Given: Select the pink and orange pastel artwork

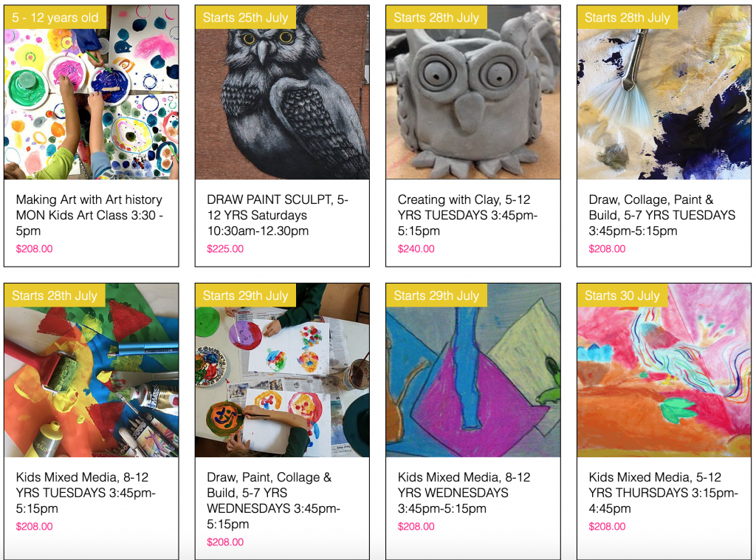Looking at the screenshot, I should tap(664, 370).
